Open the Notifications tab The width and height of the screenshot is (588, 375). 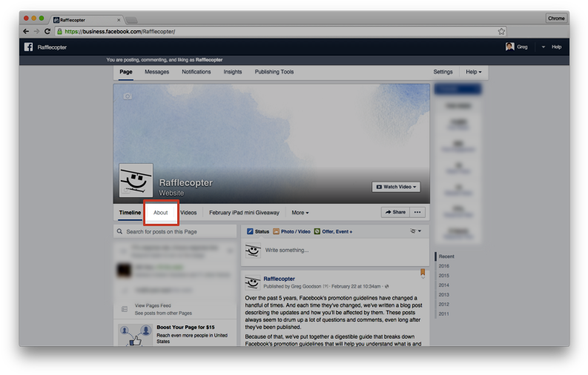pos(196,72)
